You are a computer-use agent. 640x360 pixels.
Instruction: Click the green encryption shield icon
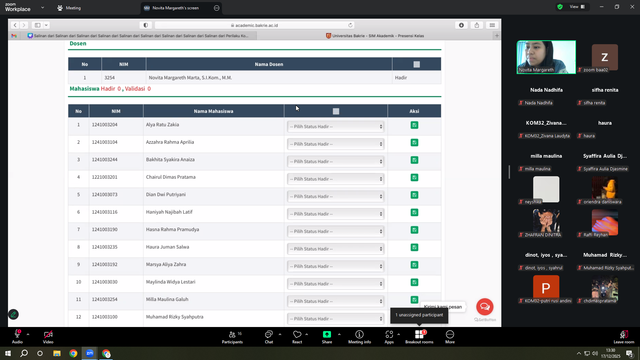coord(560,7)
